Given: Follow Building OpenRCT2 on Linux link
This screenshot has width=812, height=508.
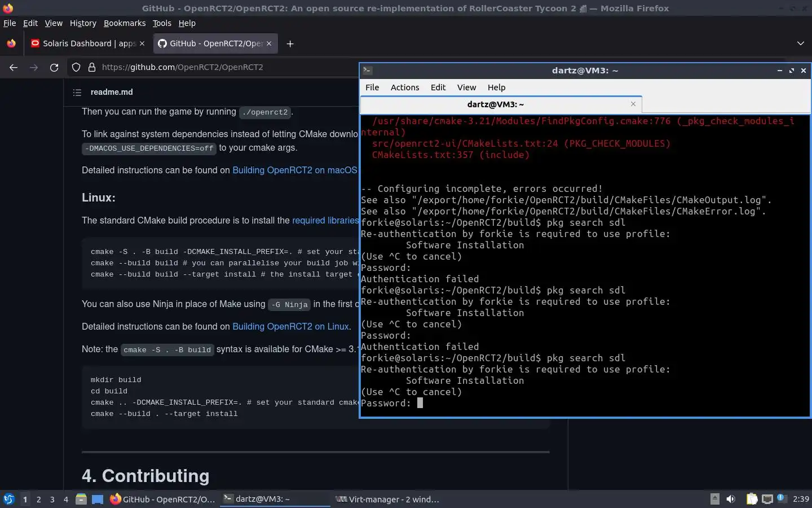Looking at the screenshot, I should (290, 327).
